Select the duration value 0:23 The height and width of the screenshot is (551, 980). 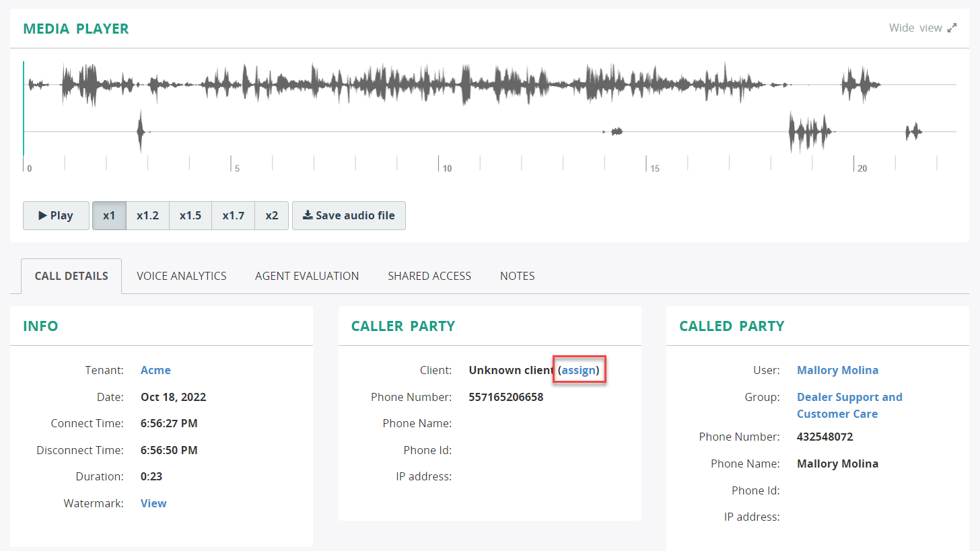pos(151,476)
